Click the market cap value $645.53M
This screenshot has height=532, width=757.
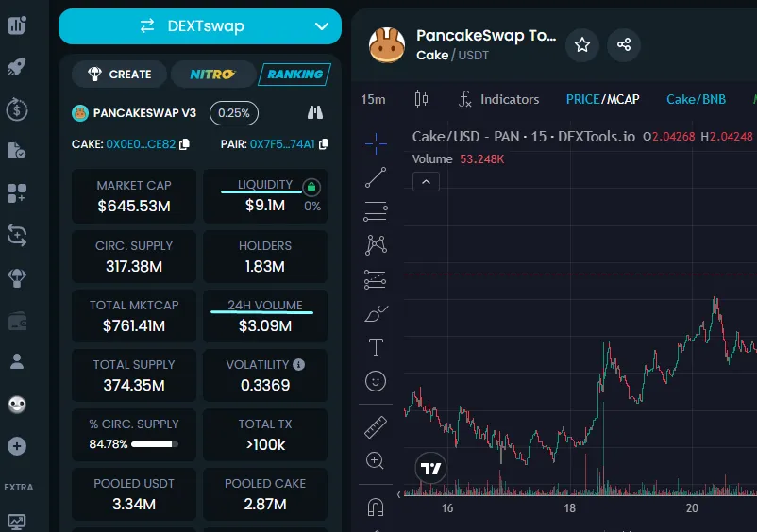point(134,206)
